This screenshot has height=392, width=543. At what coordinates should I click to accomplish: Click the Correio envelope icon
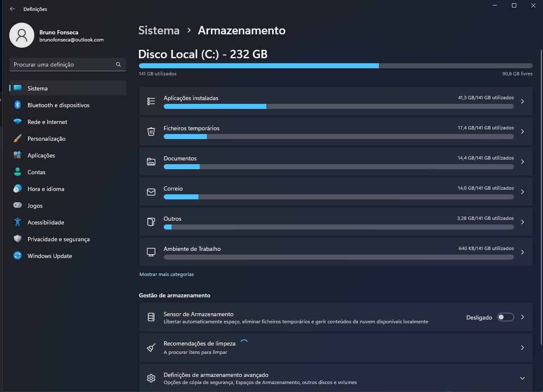[151, 192]
